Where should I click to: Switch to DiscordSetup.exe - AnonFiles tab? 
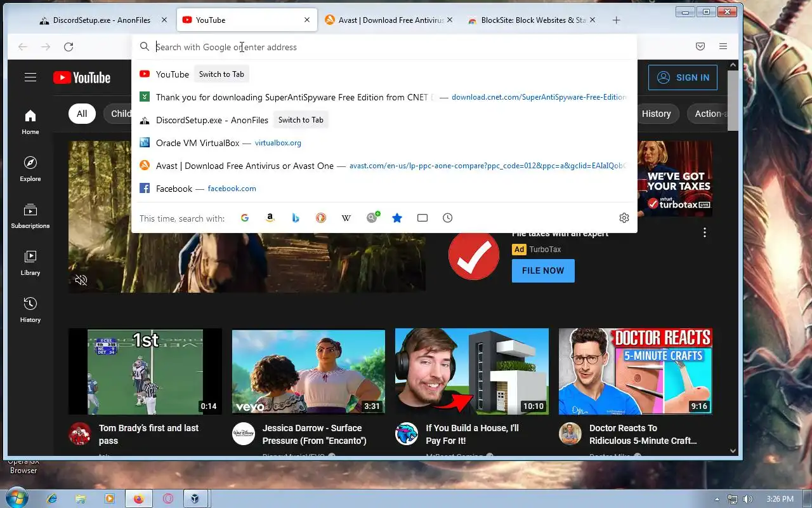tap(101, 20)
